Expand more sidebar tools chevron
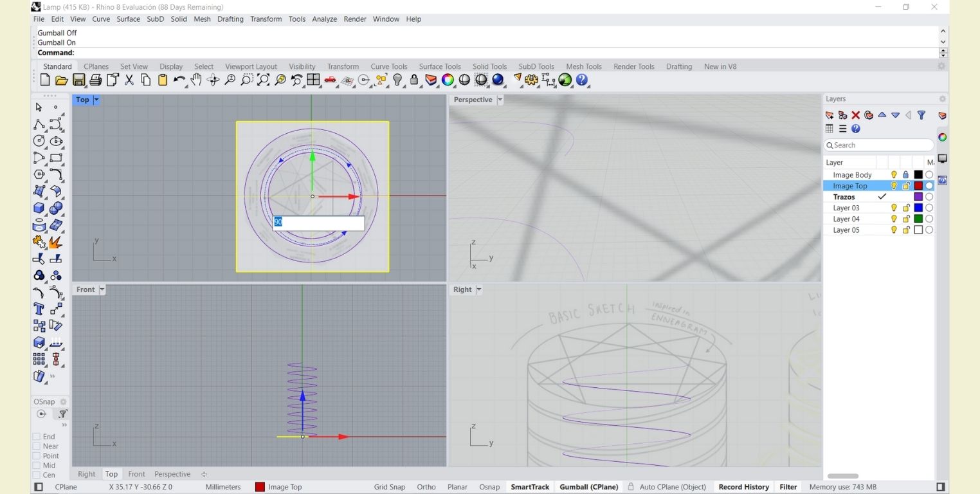This screenshot has width=980, height=494. 52,376
